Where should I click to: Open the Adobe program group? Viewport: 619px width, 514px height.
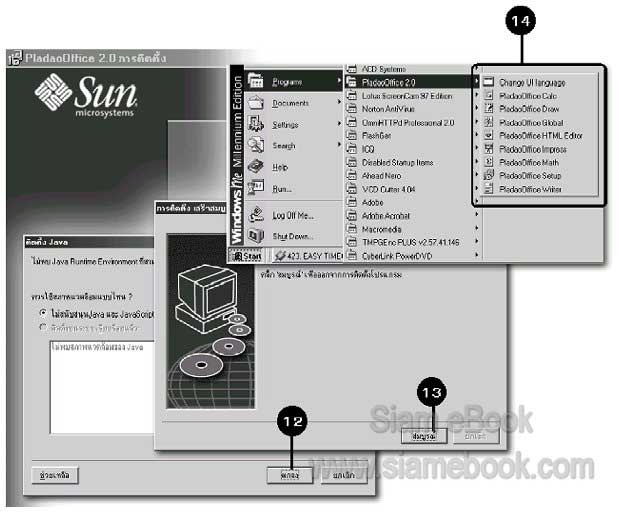click(413, 203)
